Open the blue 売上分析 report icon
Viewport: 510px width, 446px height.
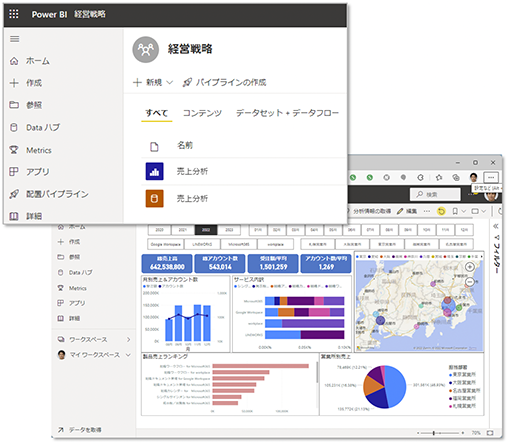(154, 171)
